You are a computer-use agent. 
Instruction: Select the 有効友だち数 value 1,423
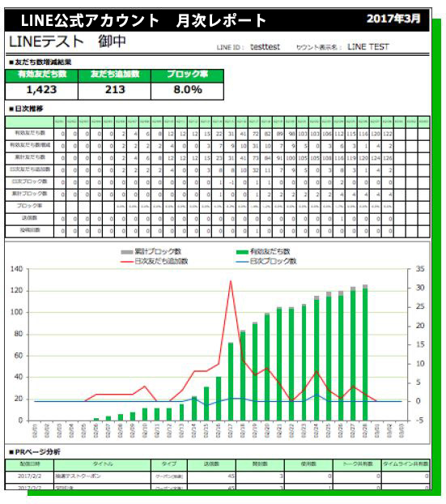[41, 90]
